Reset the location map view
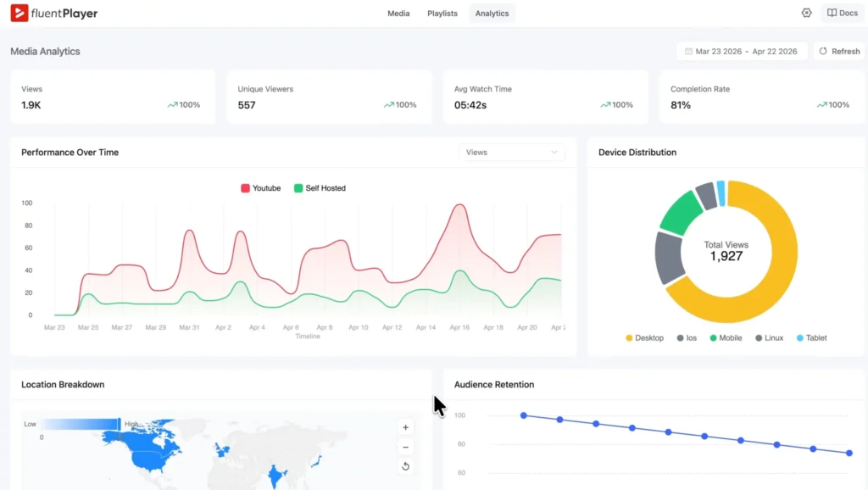This screenshot has height=490, width=868. (x=405, y=466)
